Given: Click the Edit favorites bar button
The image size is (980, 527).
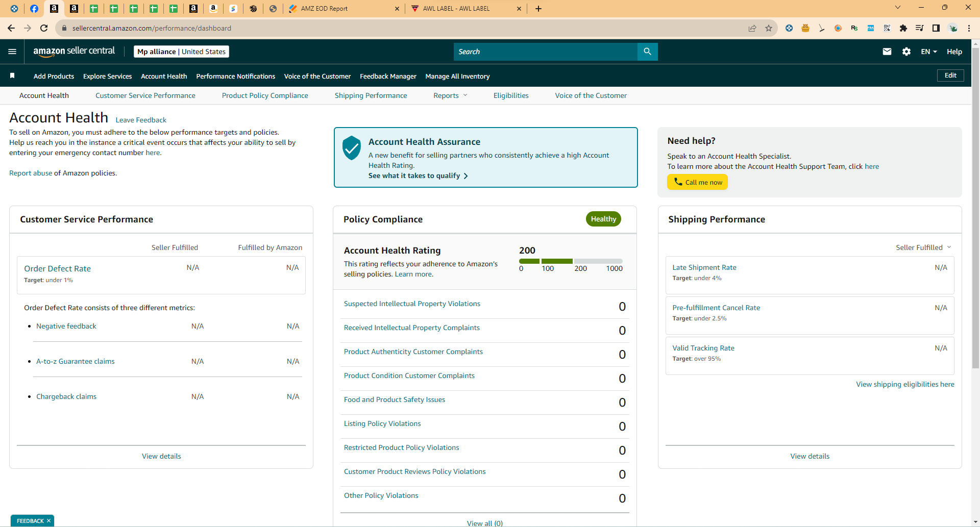Looking at the screenshot, I should (950, 76).
